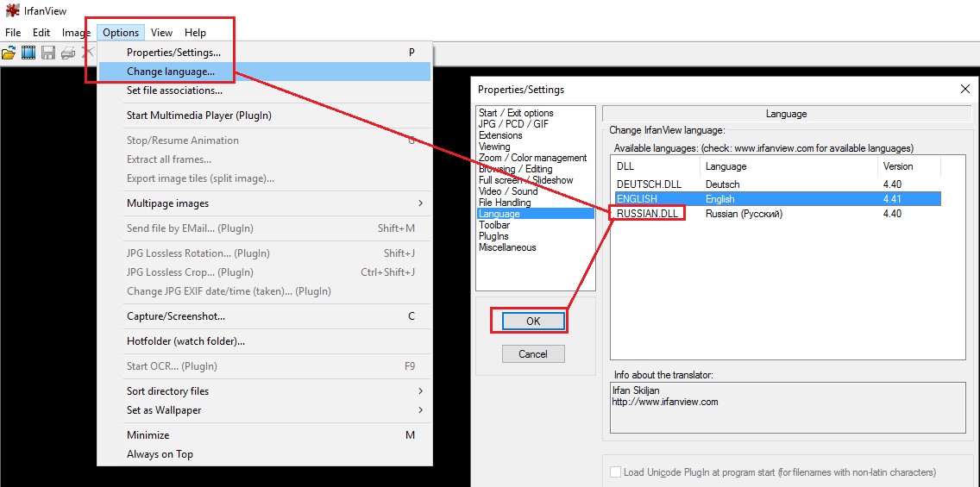The width and height of the screenshot is (980, 487).
Task: Open the File menu
Action: click(x=12, y=33)
